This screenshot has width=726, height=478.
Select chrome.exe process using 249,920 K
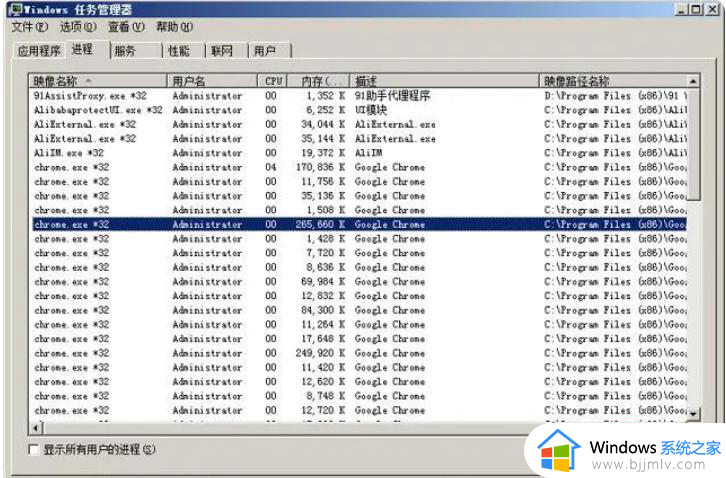[359, 353]
